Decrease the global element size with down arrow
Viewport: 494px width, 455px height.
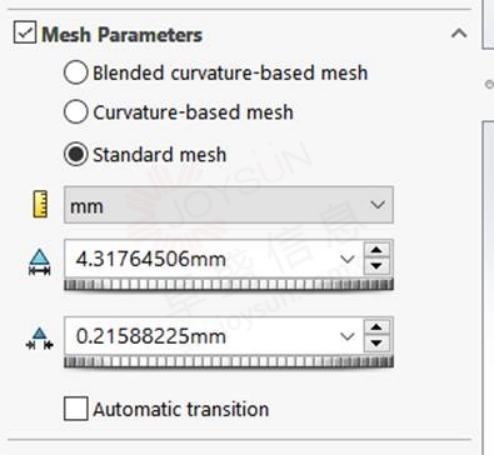click(377, 266)
